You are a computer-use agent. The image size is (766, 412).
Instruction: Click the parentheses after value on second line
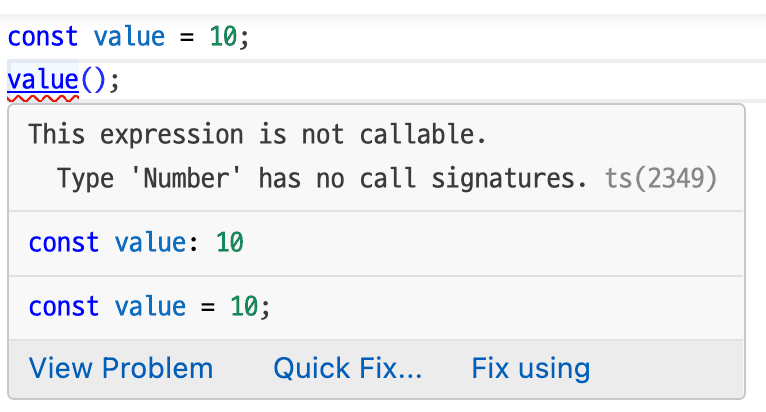tap(93, 80)
